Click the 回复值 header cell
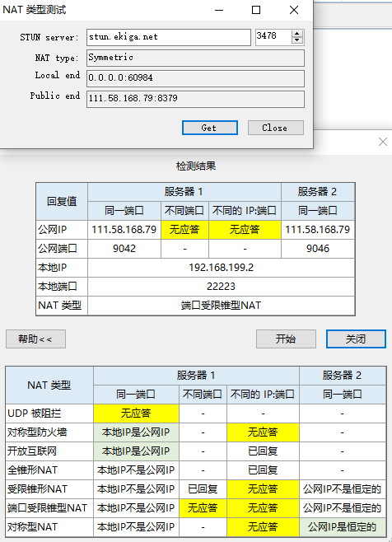Screen dimensions: 392x542 click(62, 201)
